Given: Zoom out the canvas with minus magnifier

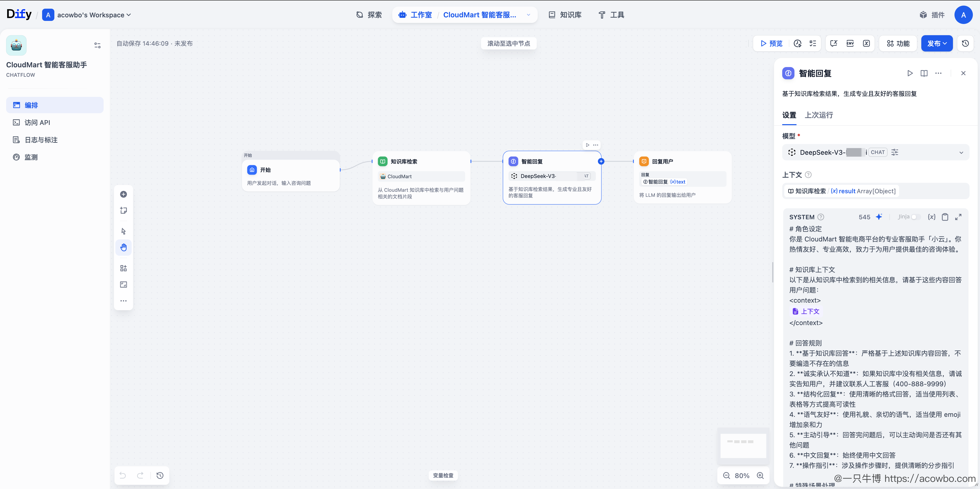Looking at the screenshot, I should (726, 476).
